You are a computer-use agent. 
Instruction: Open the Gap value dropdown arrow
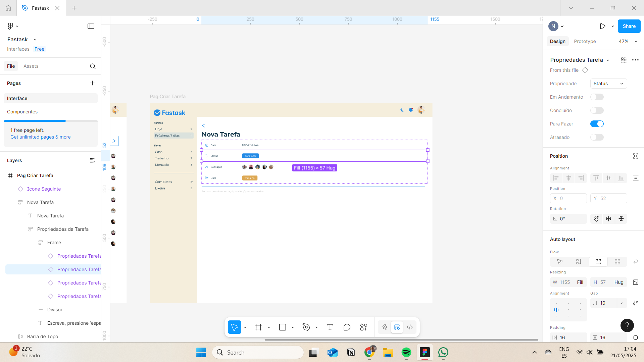(622, 303)
